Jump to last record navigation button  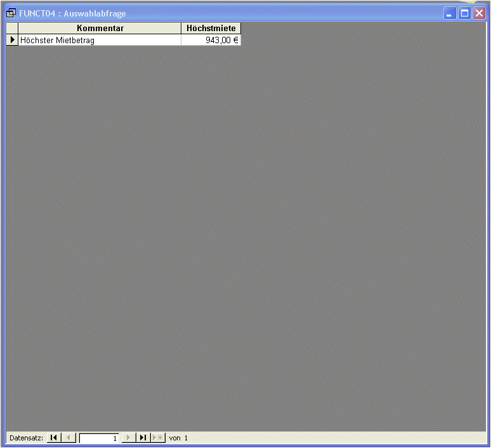tap(143, 438)
